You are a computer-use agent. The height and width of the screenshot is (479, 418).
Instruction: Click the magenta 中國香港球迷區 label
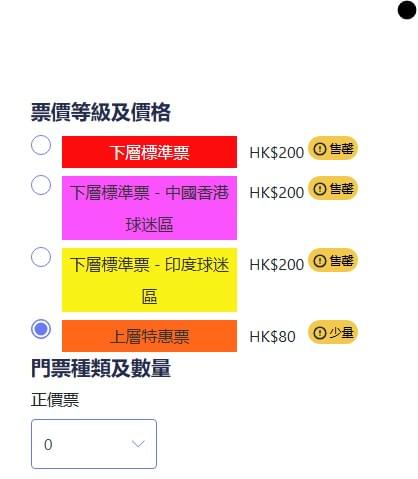[149, 208]
